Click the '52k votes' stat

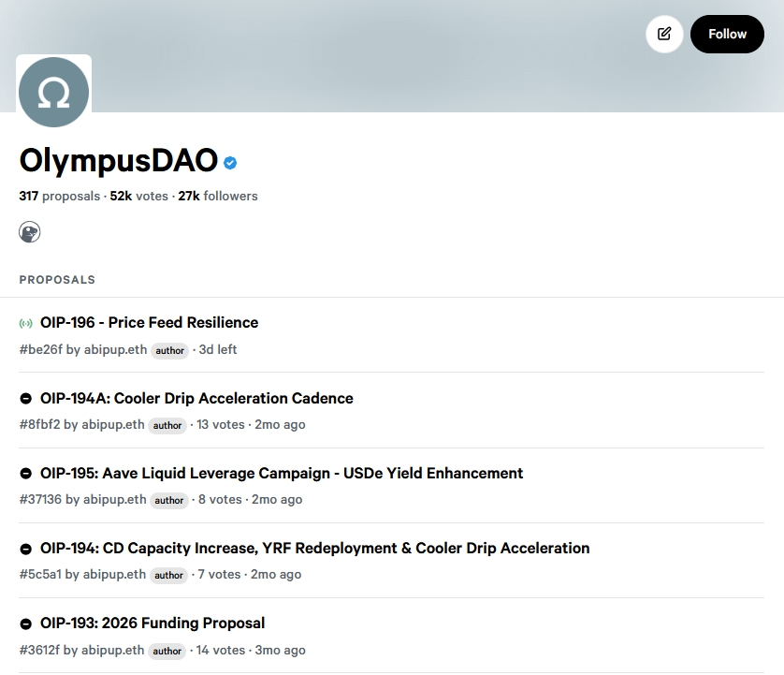click(139, 197)
